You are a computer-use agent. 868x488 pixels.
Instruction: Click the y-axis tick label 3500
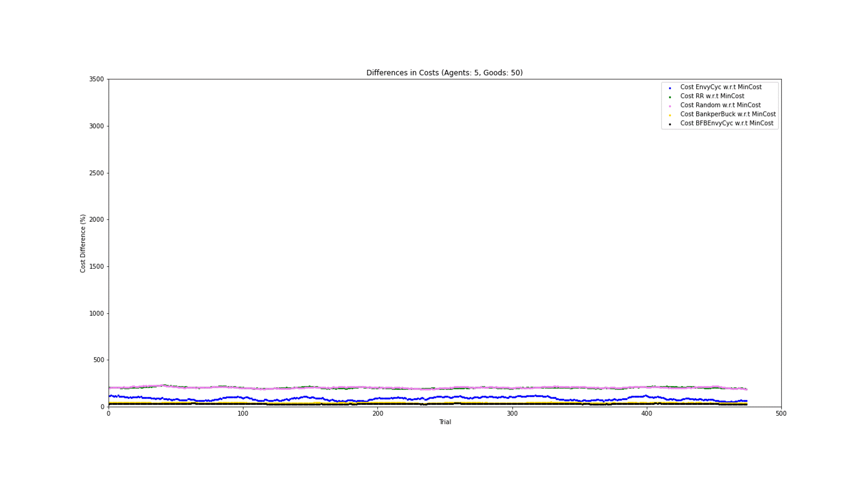point(96,79)
